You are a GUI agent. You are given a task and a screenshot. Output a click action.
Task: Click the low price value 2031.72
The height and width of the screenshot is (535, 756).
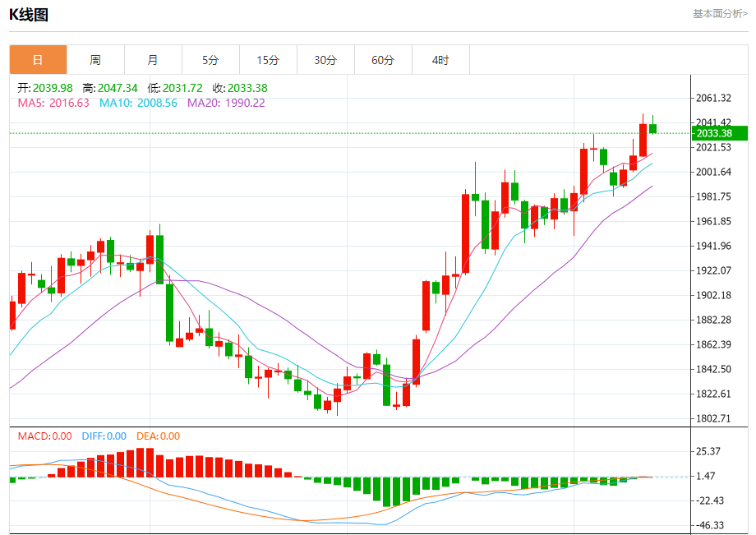click(x=182, y=88)
